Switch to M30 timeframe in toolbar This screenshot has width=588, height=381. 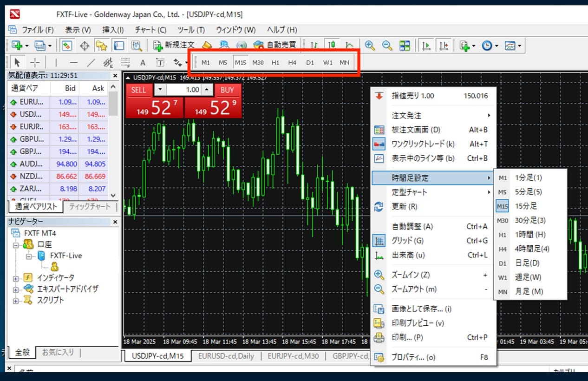point(258,62)
